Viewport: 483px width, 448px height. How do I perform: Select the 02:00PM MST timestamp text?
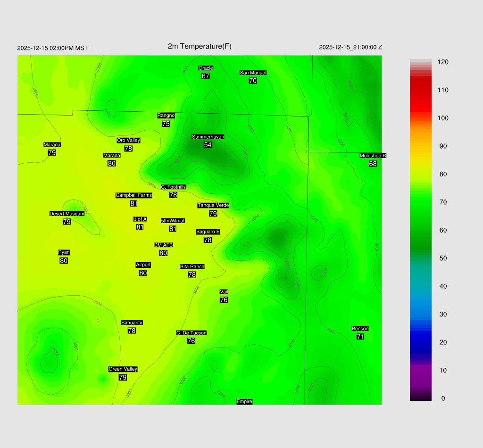pos(52,48)
